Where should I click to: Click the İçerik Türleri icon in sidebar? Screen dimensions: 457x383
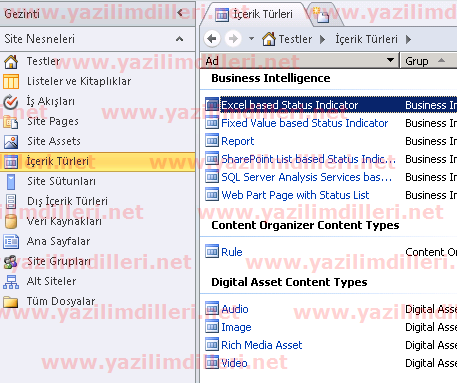point(11,162)
